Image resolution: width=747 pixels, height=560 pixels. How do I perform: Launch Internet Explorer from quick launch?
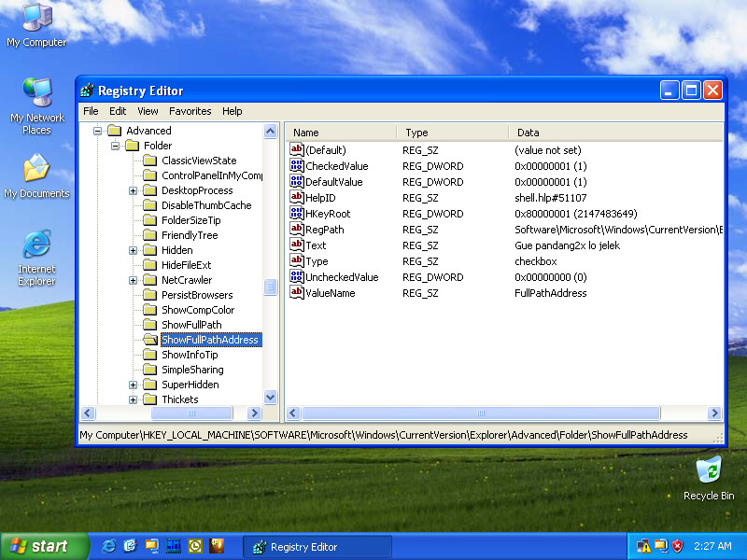tap(108, 546)
